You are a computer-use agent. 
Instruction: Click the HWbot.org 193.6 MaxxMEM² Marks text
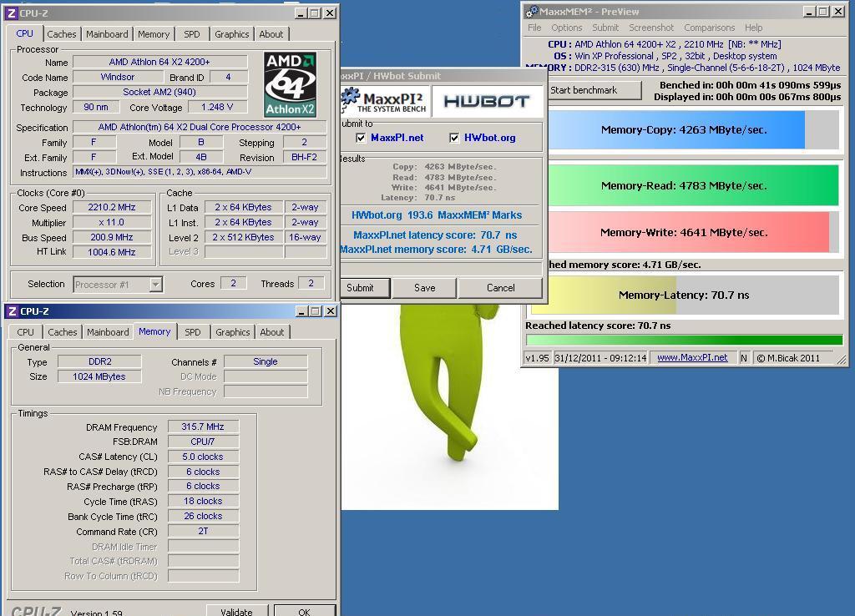[437, 215]
